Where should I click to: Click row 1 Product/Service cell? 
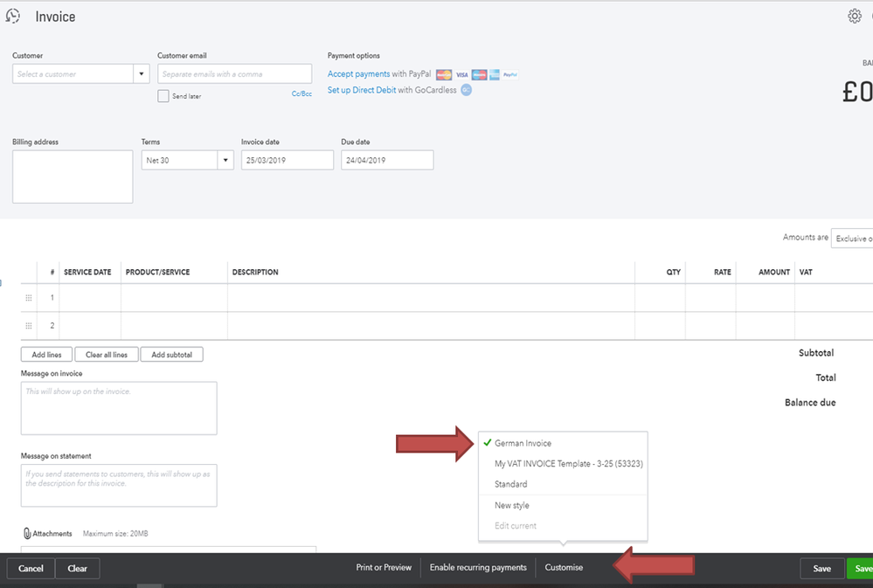tap(174, 298)
